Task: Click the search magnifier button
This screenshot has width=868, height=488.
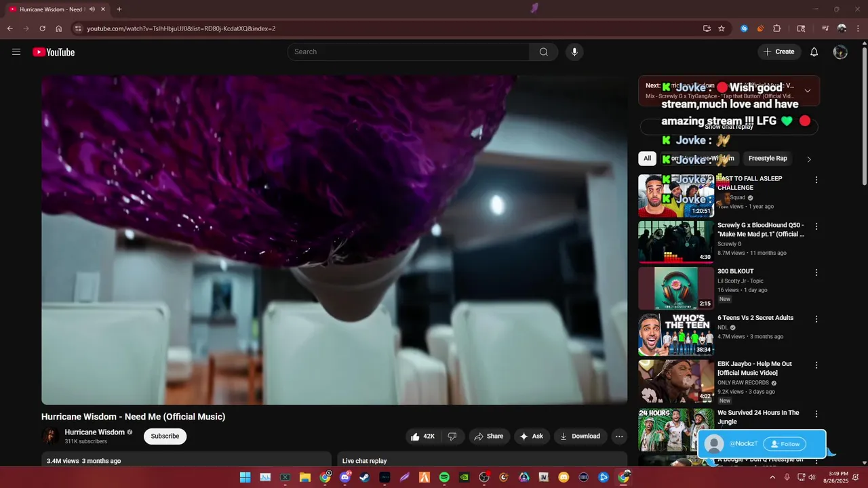Action: point(544,52)
